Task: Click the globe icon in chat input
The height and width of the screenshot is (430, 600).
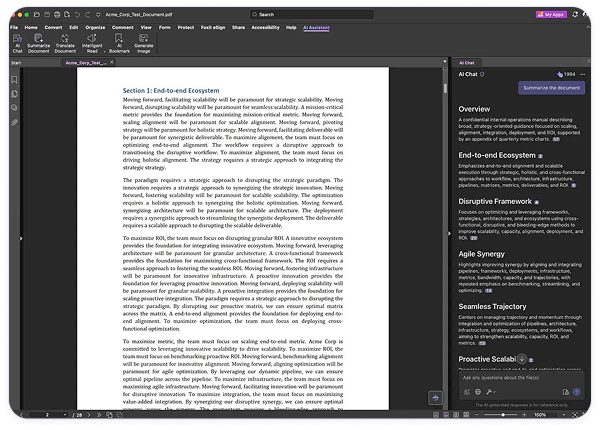Action: click(x=478, y=392)
